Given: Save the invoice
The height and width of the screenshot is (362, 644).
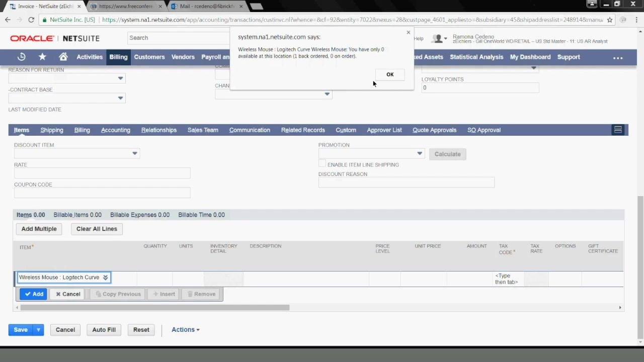Looking at the screenshot, I should click(x=21, y=330).
